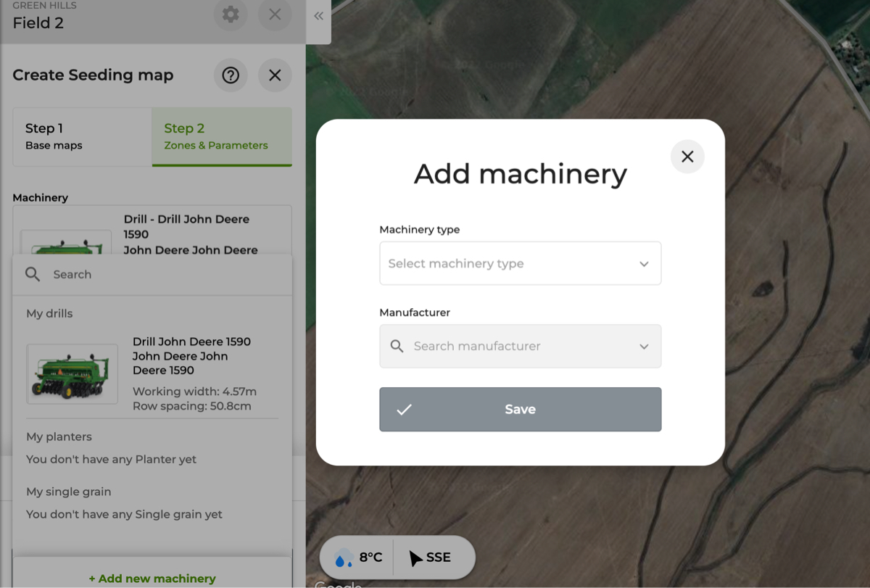The width and height of the screenshot is (870, 588).
Task: Choose Drill John Deere 1590 entry text
Action: click(191, 356)
